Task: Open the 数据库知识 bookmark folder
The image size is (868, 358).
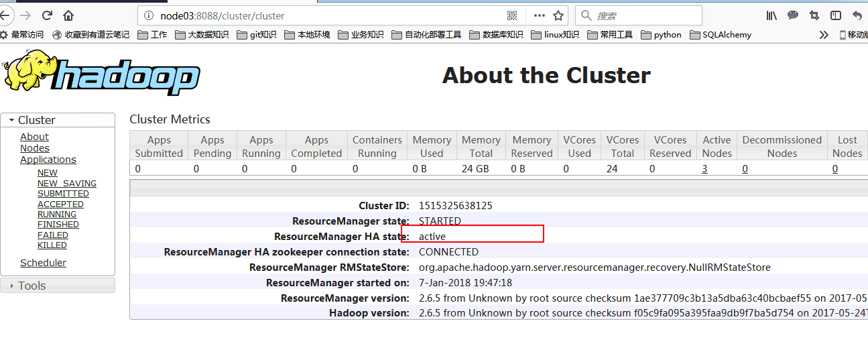Action: click(x=497, y=35)
